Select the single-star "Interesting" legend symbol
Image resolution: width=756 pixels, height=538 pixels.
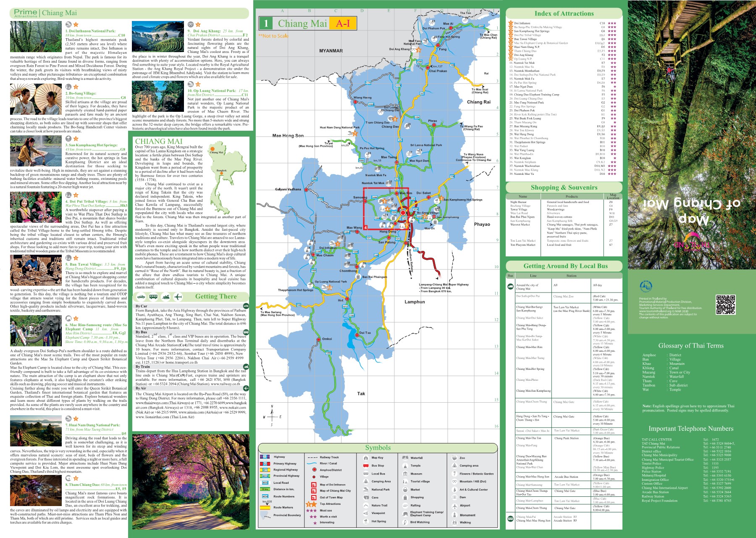click(x=315, y=522)
